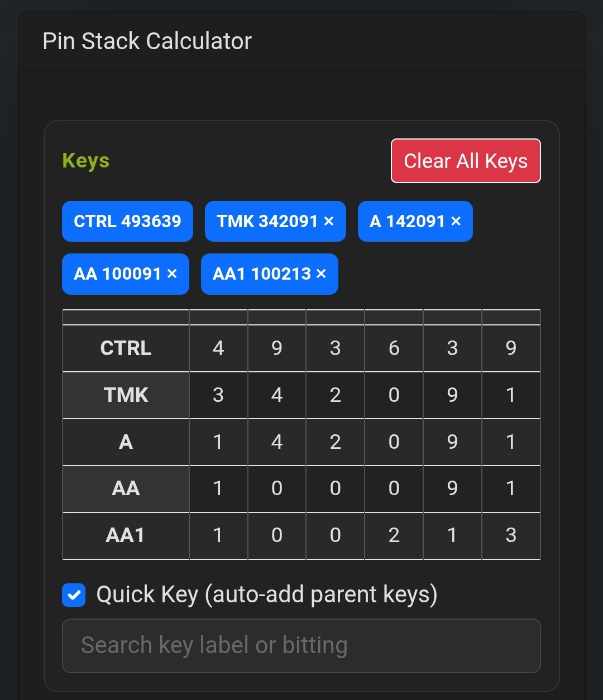The height and width of the screenshot is (700, 603).
Task: Click the cell with 6 in CTRL row
Action: [394, 348]
